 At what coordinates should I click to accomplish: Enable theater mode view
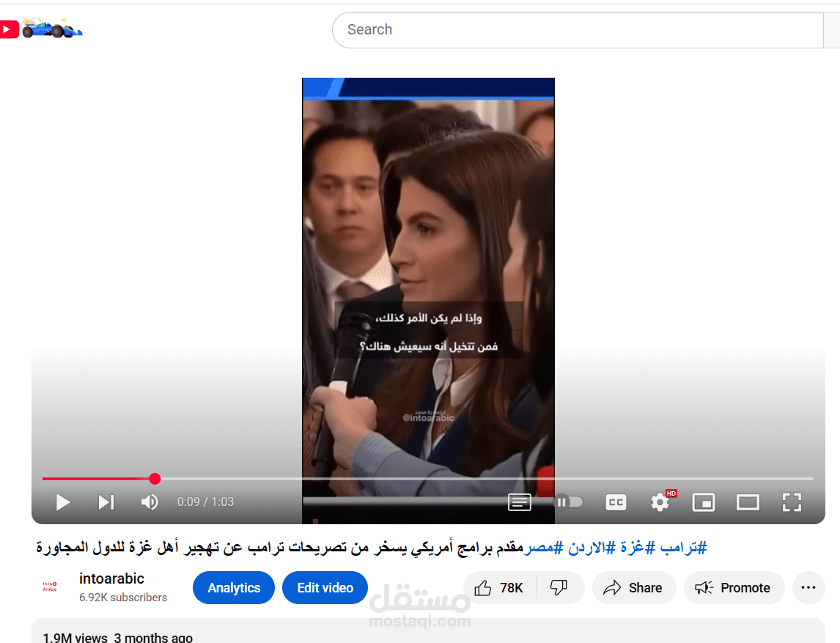coord(748,502)
